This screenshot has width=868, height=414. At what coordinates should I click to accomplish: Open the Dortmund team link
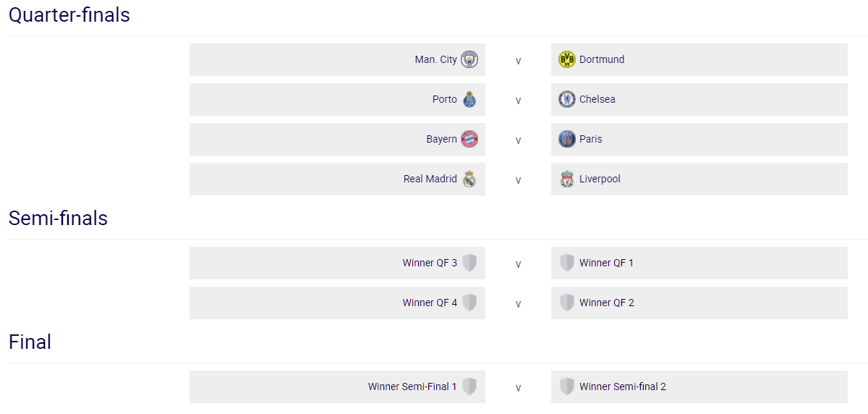point(602,59)
